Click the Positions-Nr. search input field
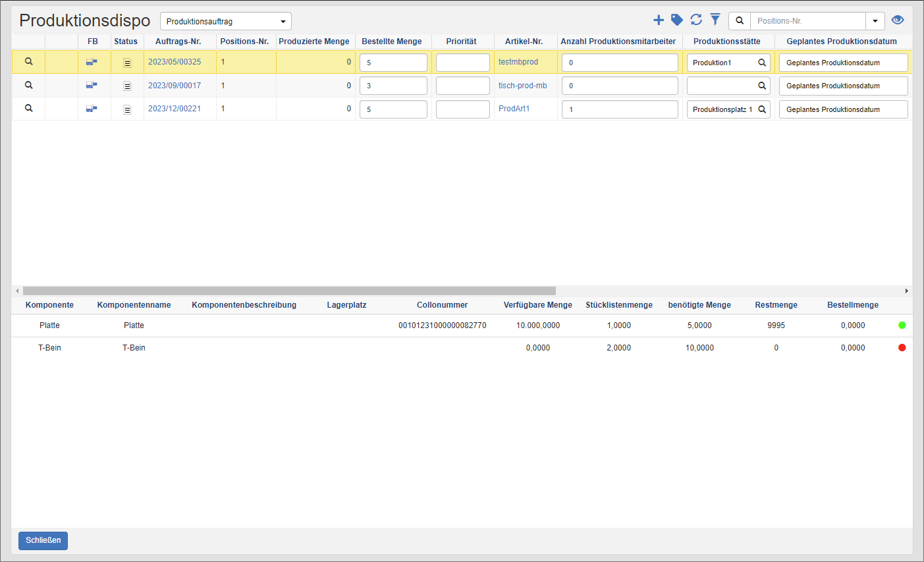 pos(807,21)
